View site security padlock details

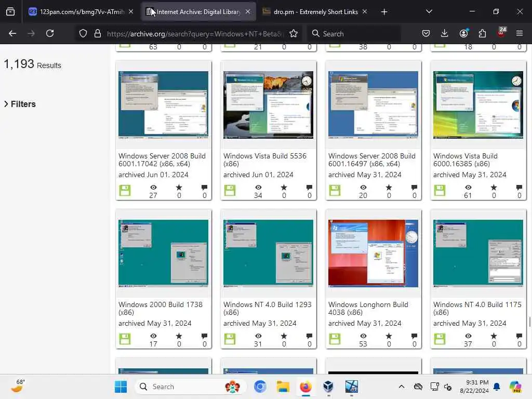[x=98, y=33]
